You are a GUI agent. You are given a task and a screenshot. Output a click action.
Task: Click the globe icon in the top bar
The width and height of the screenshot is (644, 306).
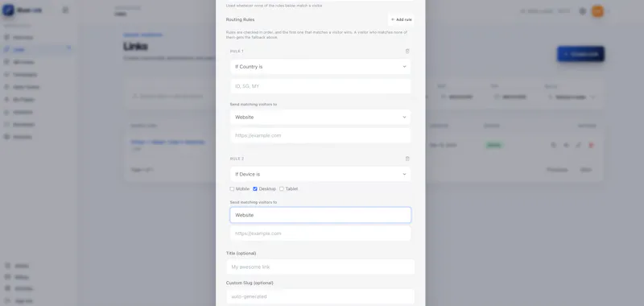click(582, 11)
